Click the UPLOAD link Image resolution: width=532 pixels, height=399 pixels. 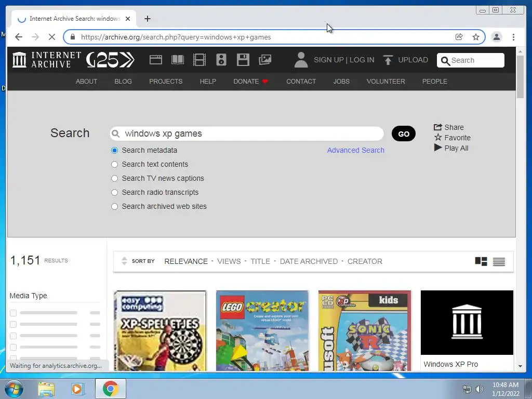coord(413,60)
